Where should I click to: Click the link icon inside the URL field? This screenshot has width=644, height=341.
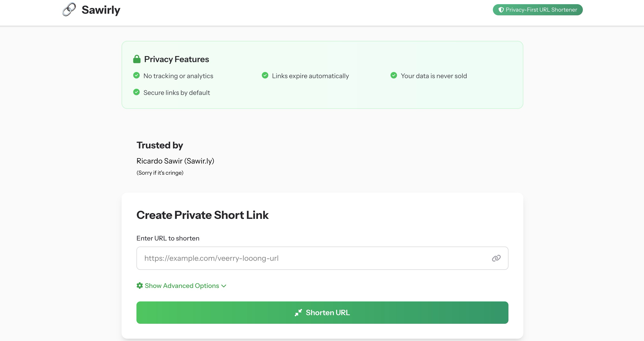coord(496,258)
